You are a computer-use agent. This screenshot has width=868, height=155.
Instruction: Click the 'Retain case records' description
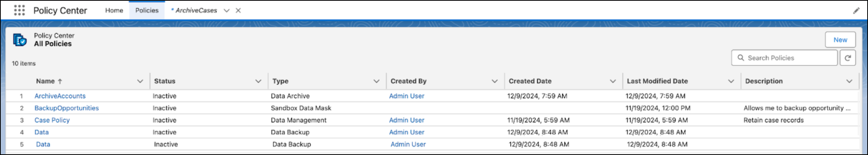pos(774,120)
